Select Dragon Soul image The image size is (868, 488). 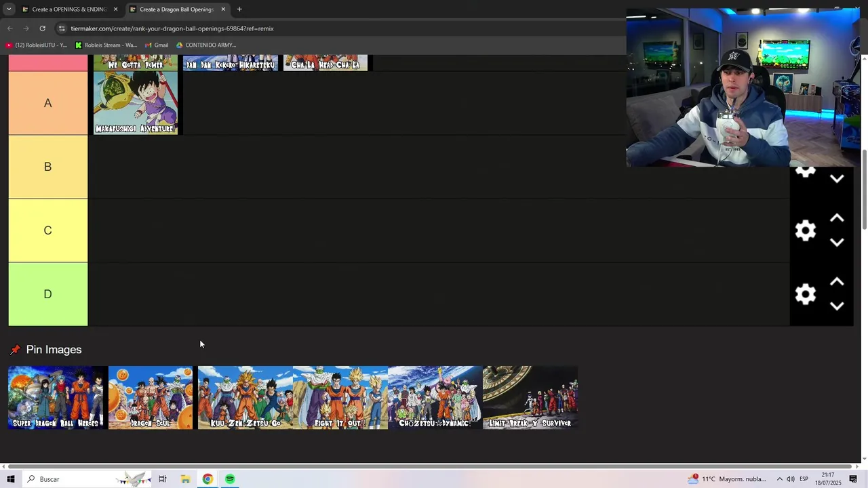(151, 398)
